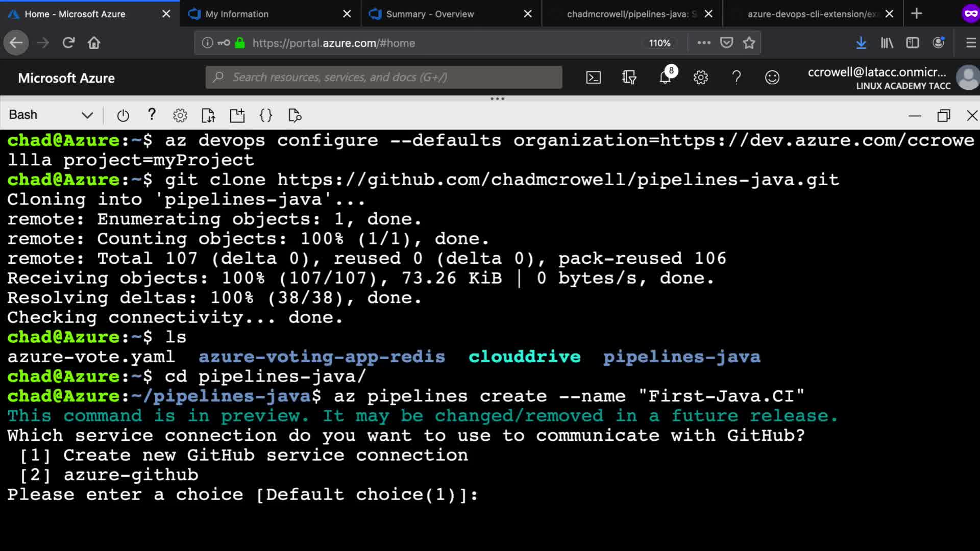The width and height of the screenshot is (980, 551).
Task: Click upload/download files icon in shell toolbar
Action: pyautogui.click(x=208, y=115)
